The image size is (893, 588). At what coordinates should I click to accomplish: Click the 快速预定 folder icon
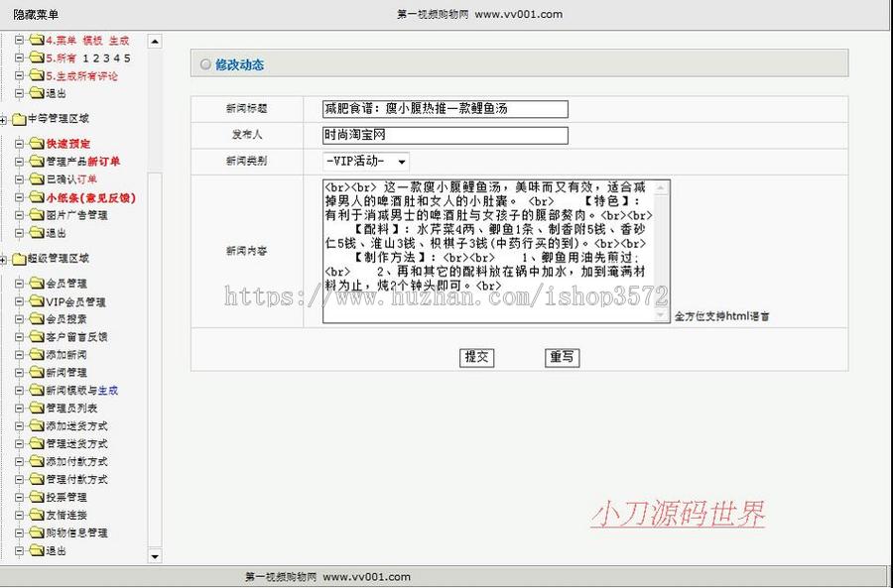[x=35, y=144]
